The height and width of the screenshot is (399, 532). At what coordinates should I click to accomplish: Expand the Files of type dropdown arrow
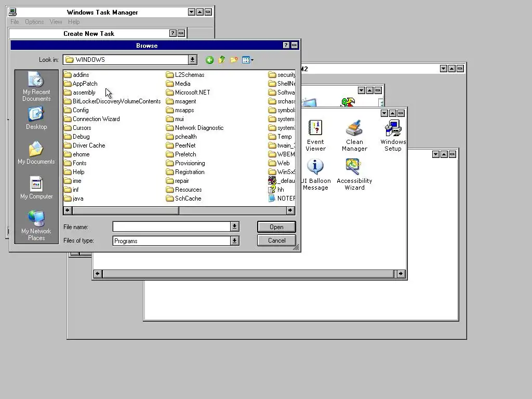[234, 241]
